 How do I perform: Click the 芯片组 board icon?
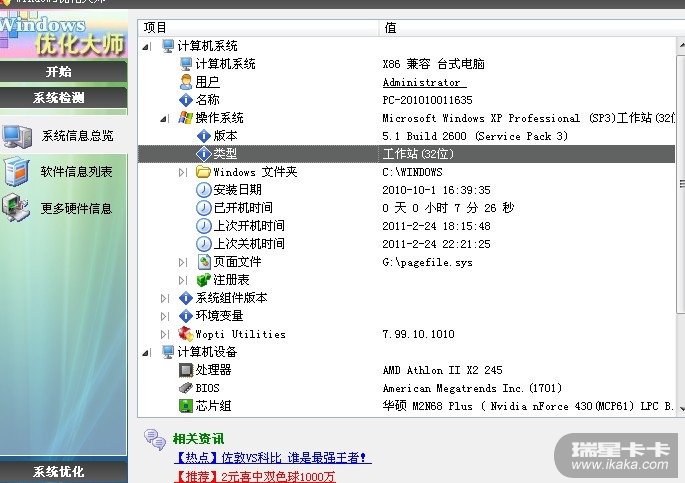tap(186, 406)
